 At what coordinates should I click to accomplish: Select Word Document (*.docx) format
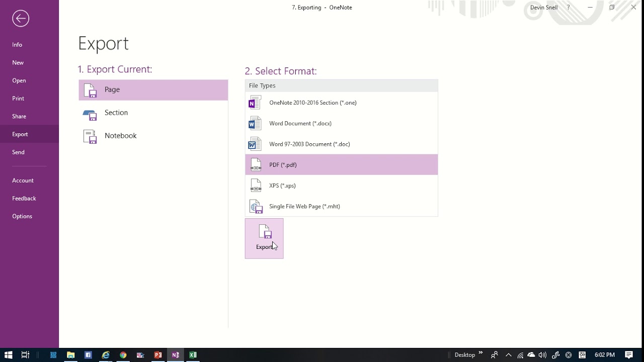[342, 123]
